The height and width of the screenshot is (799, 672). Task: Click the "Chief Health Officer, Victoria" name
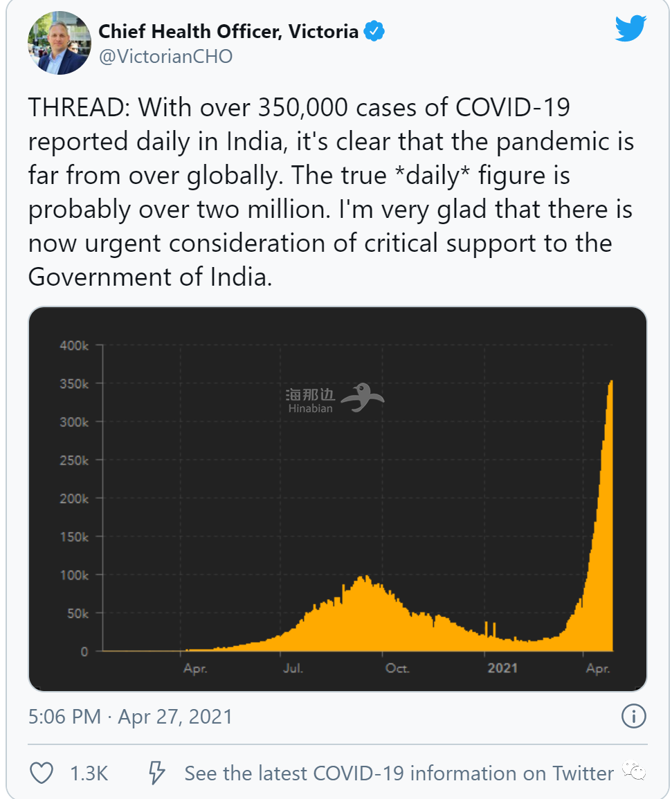[228, 31]
